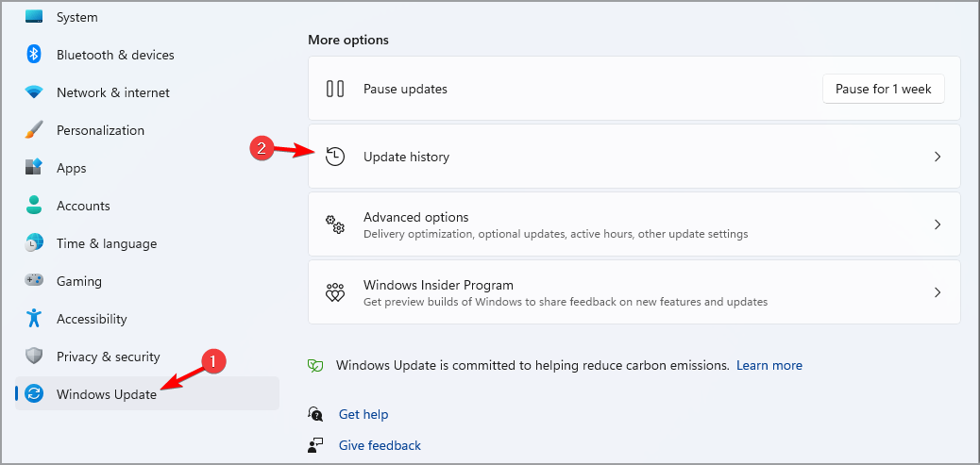The height and width of the screenshot is (465, 980).
Task: Expand the Windows Insider Program chevron
Action: (938, 292)
